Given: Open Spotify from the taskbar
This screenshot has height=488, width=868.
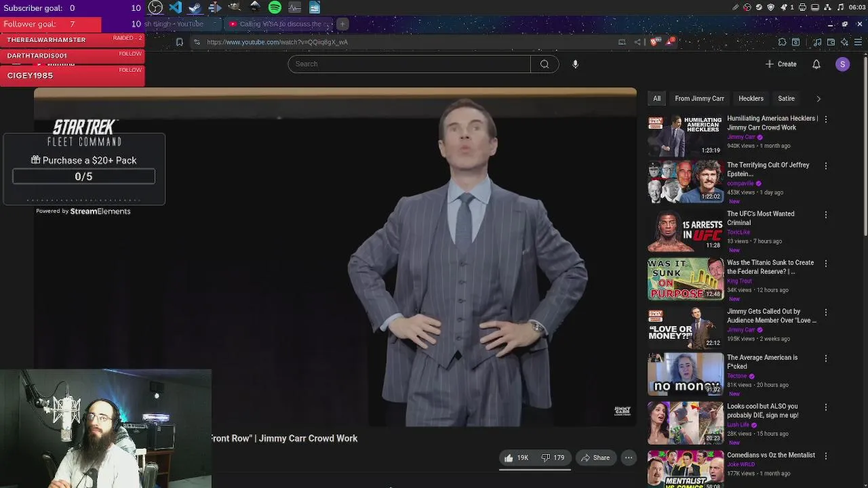Looking at the screenshot, I should [x=275, y=7].
